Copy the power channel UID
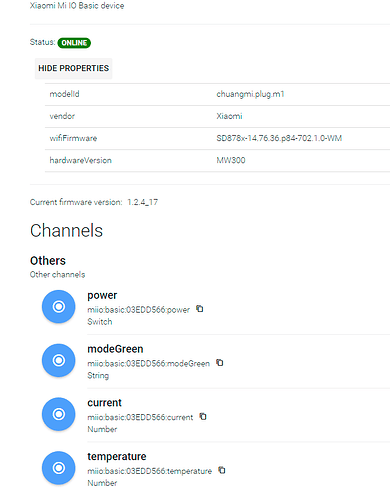 pos(200,309)
